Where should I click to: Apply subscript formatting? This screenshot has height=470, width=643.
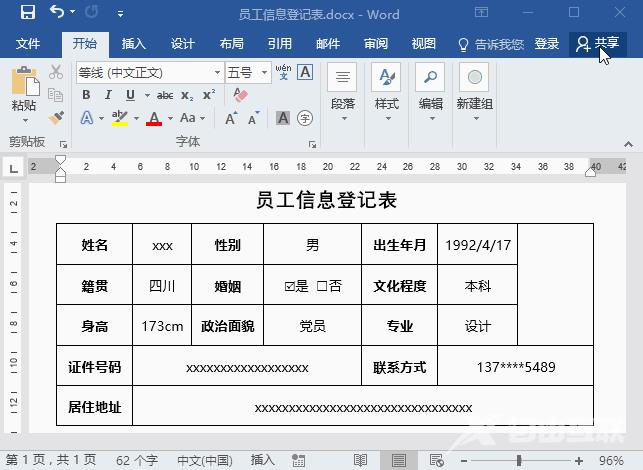click(x=189, y=95)
